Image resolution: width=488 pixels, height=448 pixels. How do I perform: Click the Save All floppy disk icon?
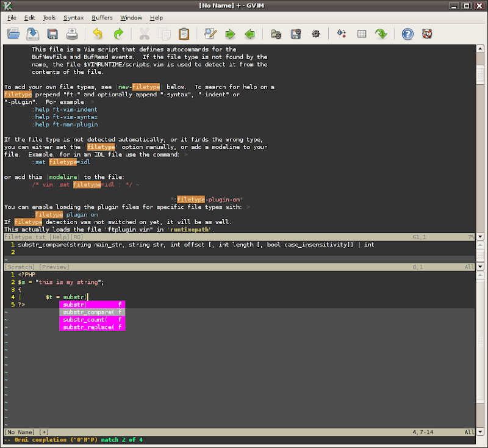point(52,34)
